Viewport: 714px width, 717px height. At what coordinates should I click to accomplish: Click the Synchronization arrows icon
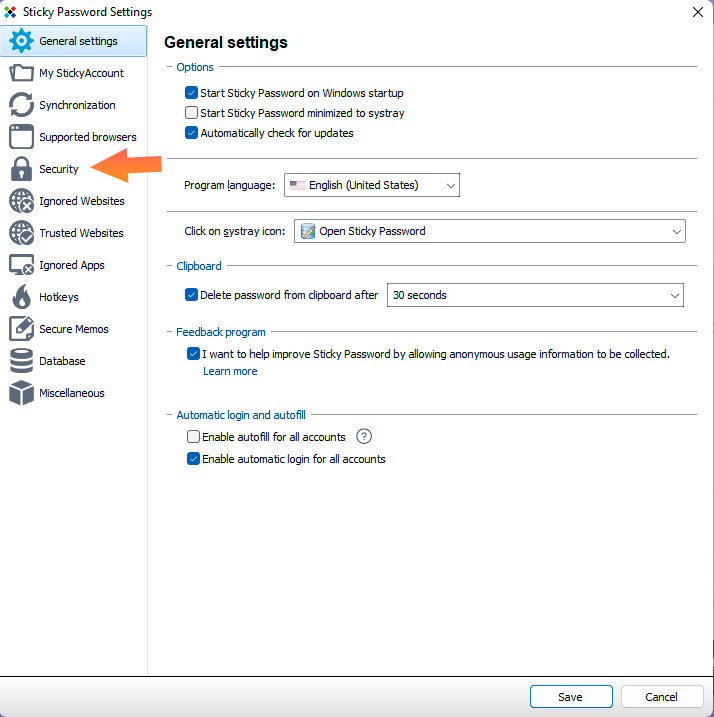tap(21, 105)
